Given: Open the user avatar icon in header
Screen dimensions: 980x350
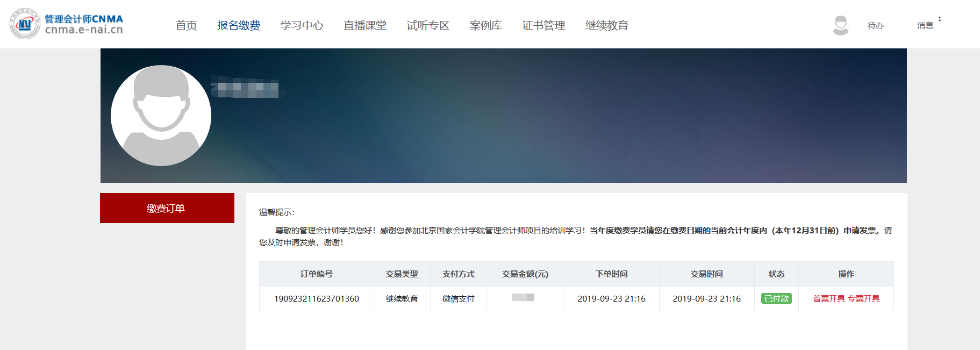Looking at the screenshot, I should click(841, 25).
